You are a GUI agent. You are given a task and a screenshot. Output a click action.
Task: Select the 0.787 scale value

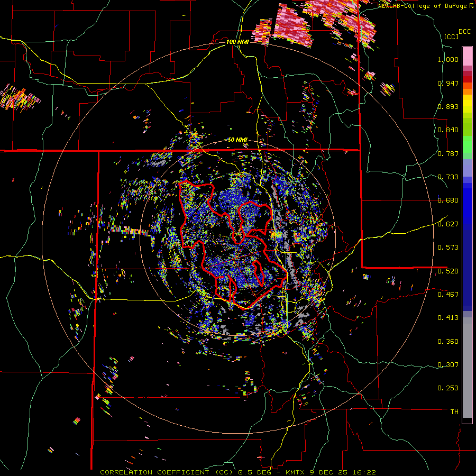tap(448, 153)
